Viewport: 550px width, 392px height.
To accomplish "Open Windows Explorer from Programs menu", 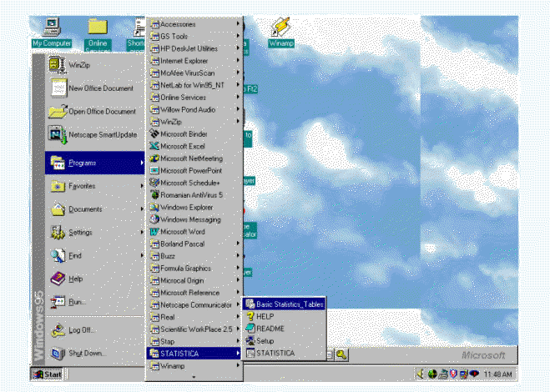I will coord(186,207).
